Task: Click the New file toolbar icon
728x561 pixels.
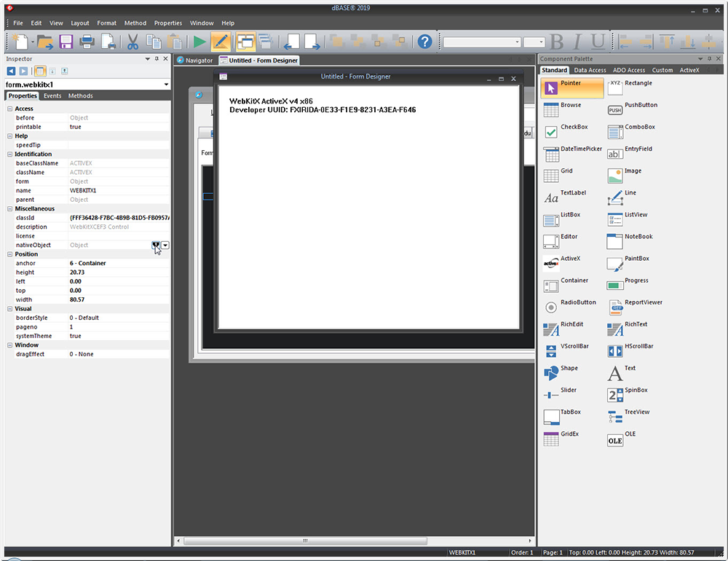Action: pyautogui.click(x=20, y=42)
